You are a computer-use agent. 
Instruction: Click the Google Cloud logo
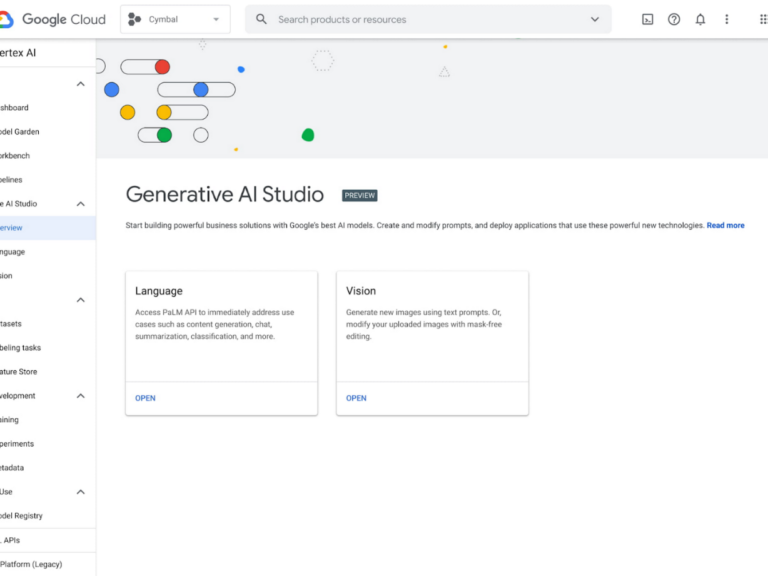click(54, 19)
